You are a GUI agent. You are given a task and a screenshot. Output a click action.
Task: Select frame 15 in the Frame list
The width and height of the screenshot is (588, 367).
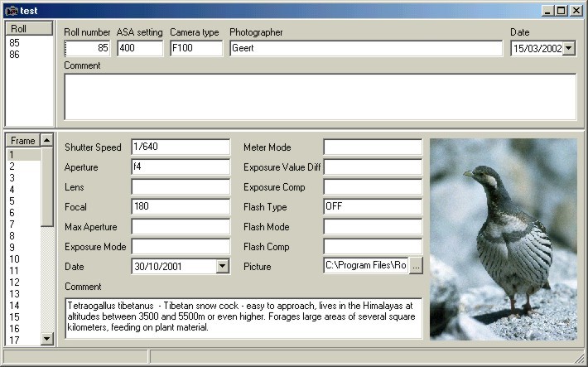coord(23,317)
